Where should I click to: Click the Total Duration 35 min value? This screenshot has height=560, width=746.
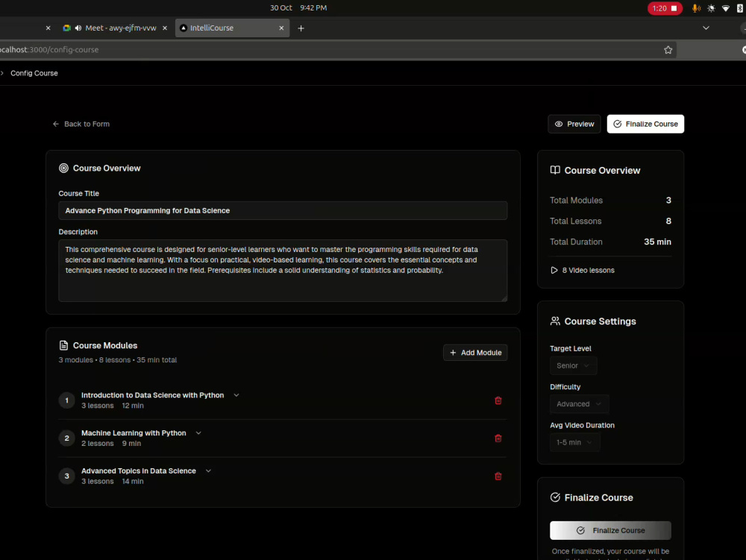[x=657, y=242]
